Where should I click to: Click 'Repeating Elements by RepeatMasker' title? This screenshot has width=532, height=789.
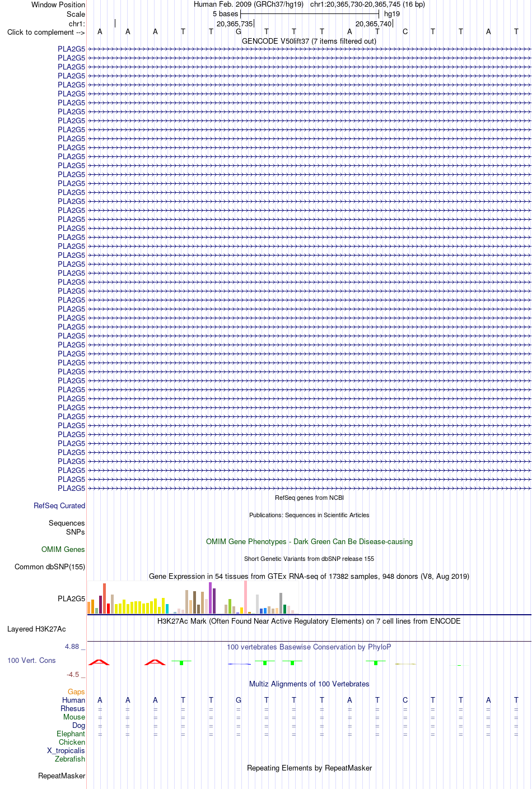[309, 768]
